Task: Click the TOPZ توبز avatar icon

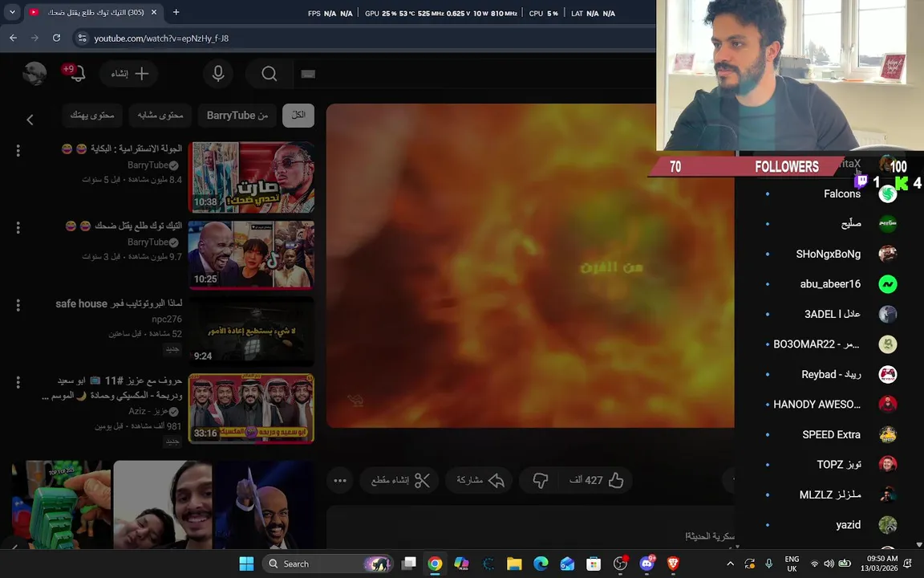Action: (x=887, y=464)
